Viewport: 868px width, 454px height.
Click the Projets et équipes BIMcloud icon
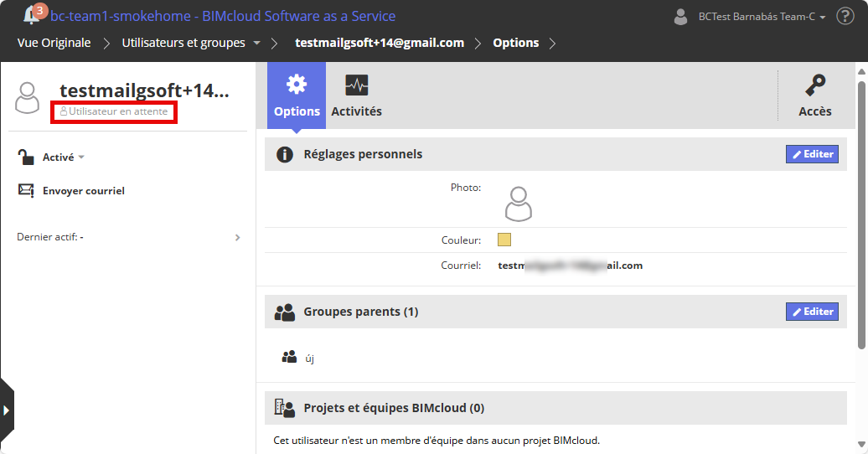tap(285, 408)
